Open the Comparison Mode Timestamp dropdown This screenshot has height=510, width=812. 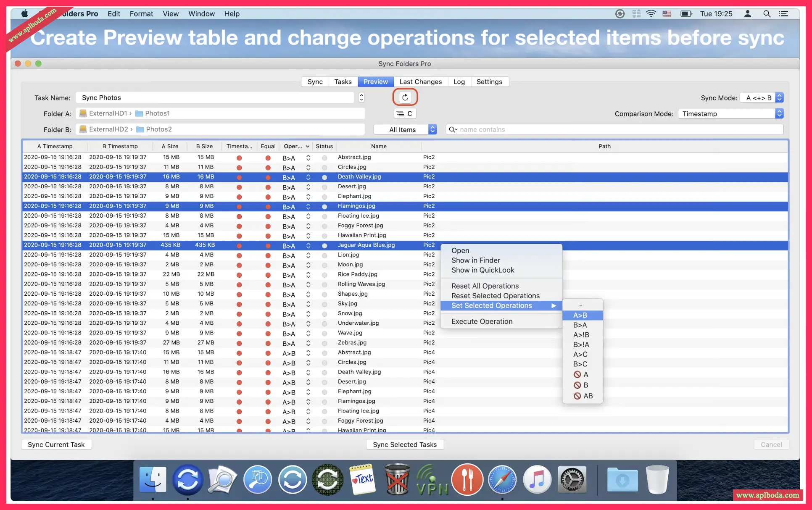(731, 113)
